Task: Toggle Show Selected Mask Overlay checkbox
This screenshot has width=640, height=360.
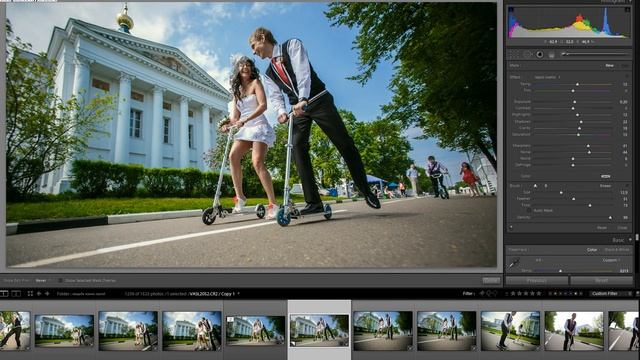Action: pyautogui.click(x=60, y=280)
